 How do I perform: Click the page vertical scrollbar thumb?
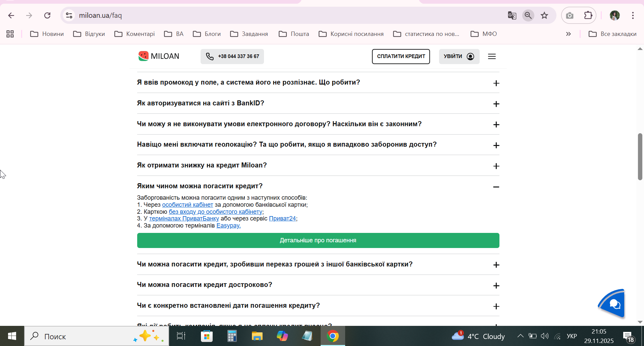tap(640, 157)
